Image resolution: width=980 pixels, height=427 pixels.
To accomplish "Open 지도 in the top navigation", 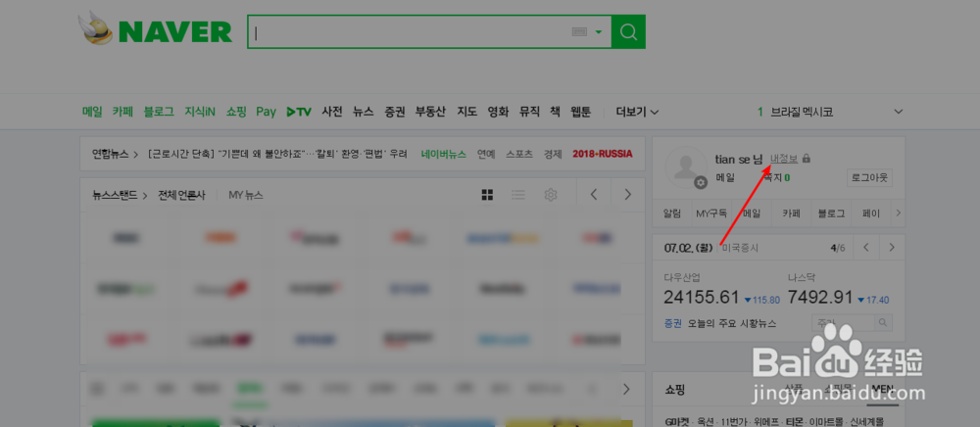I will [x=466, y=112].
